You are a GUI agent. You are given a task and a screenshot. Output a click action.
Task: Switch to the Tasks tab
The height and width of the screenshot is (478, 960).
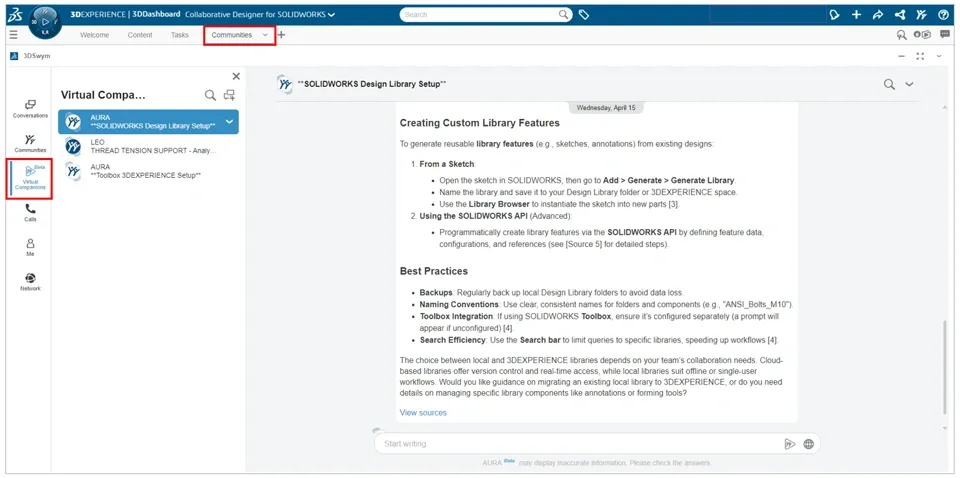pos(179,35)
